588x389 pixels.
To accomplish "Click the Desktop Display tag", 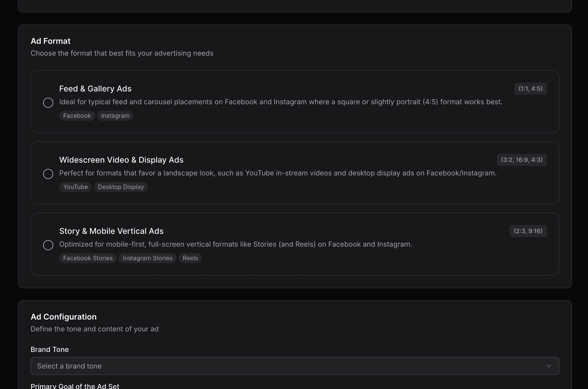I will pyautogui.click(x=121, y=187).
